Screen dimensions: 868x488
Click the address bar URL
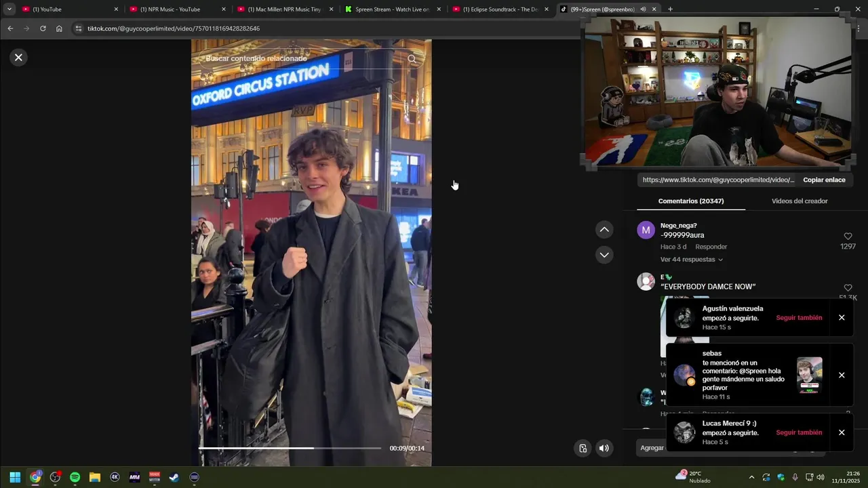(x=174, y=28)
